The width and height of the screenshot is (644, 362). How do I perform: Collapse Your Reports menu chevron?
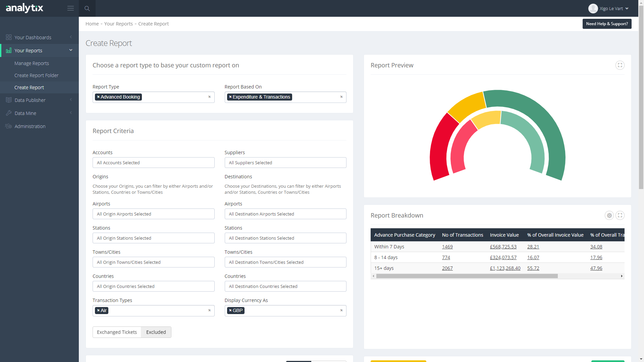[x=71, y=50]
